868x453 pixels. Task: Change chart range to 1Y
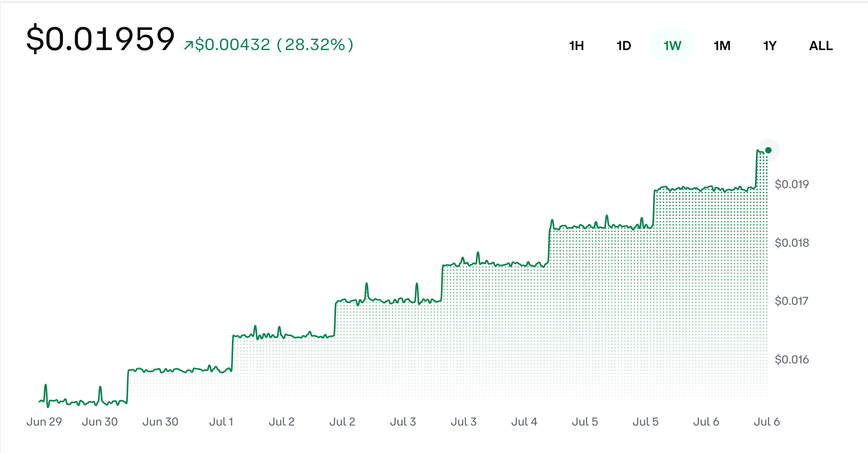770,46
